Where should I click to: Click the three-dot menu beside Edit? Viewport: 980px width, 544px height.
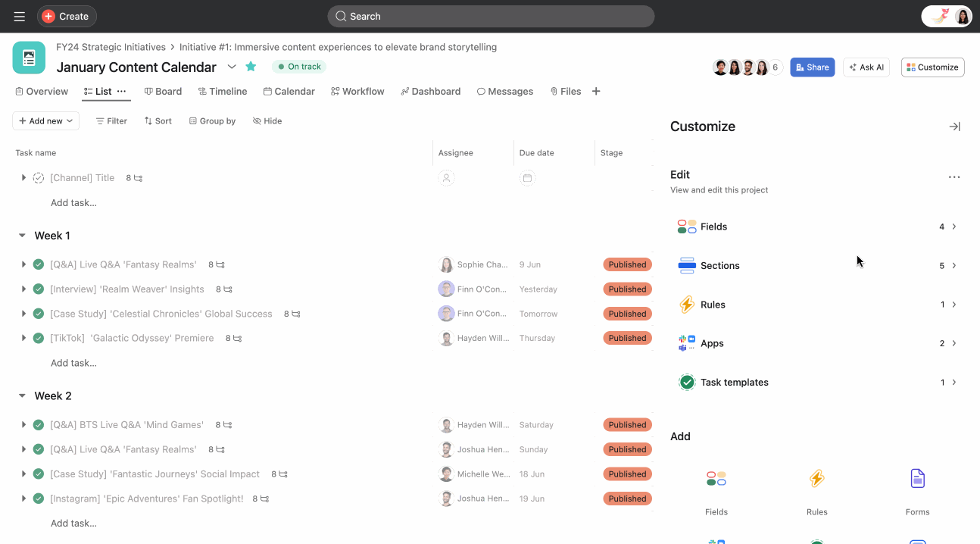953,177
